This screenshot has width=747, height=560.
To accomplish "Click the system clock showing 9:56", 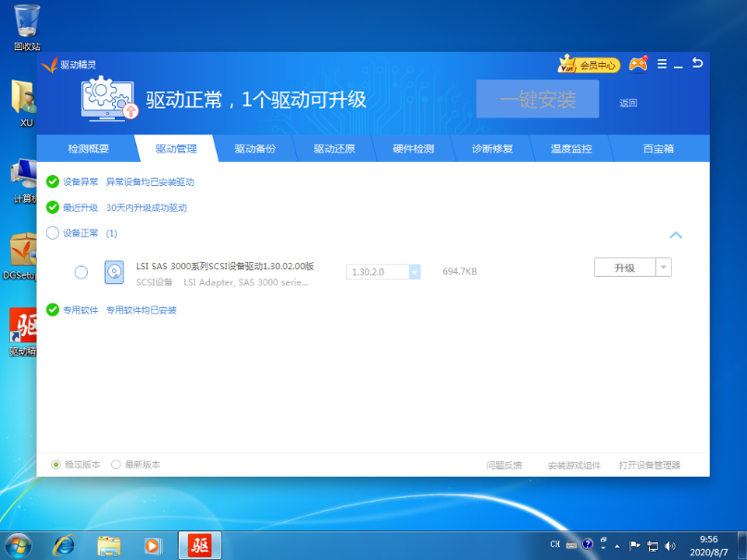I will click(707, 544).
